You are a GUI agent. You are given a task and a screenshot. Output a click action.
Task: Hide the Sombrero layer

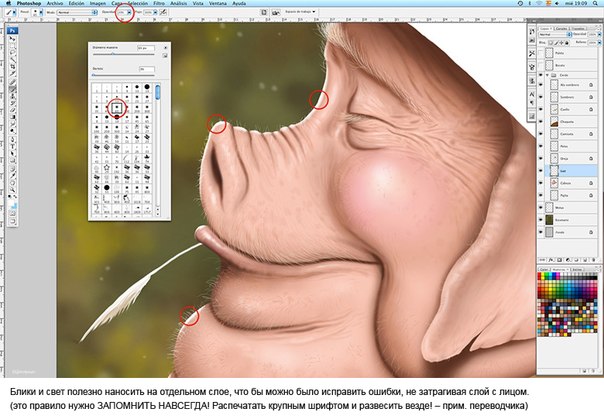click(541, 97)
